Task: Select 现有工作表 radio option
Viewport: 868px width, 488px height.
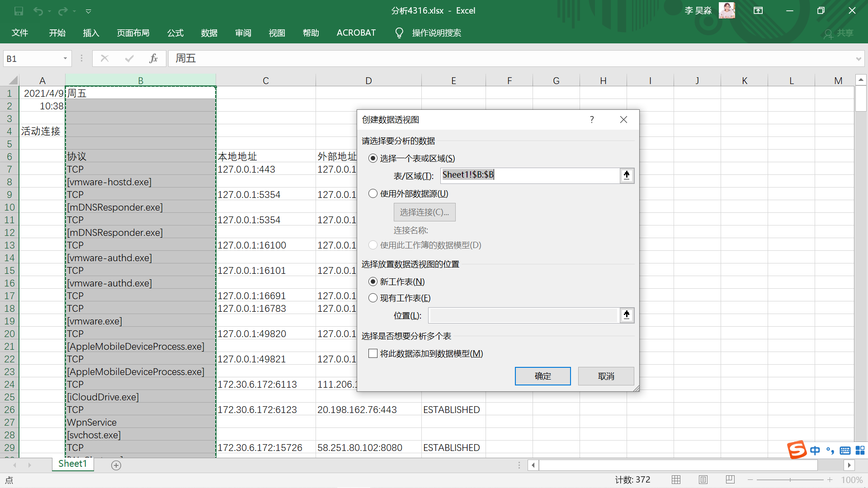Action: pos(373,298)
